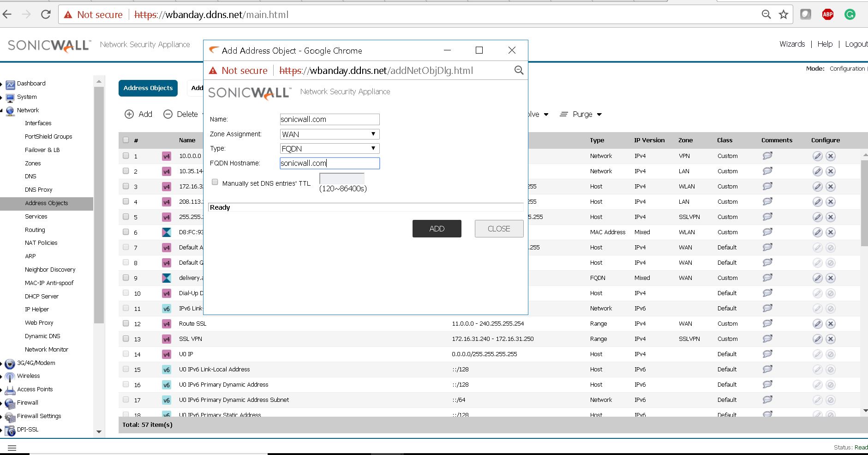Click the Name column header
868x455 pixels.
tap(187, 140)
